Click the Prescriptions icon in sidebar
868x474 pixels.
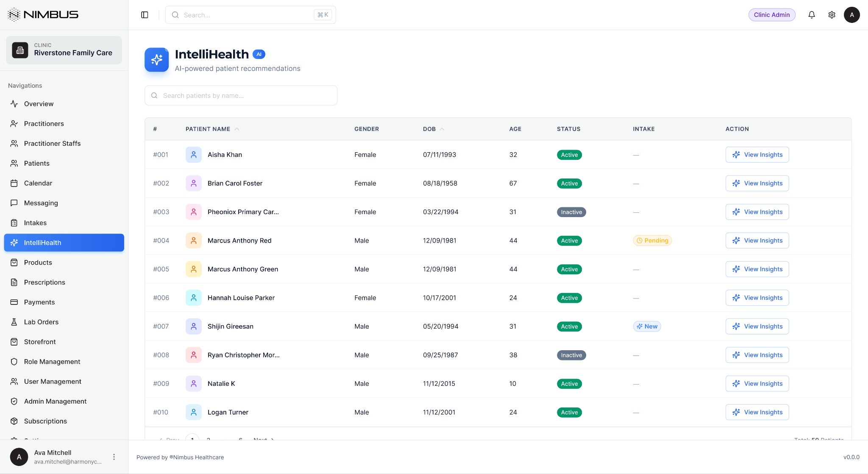14,282
